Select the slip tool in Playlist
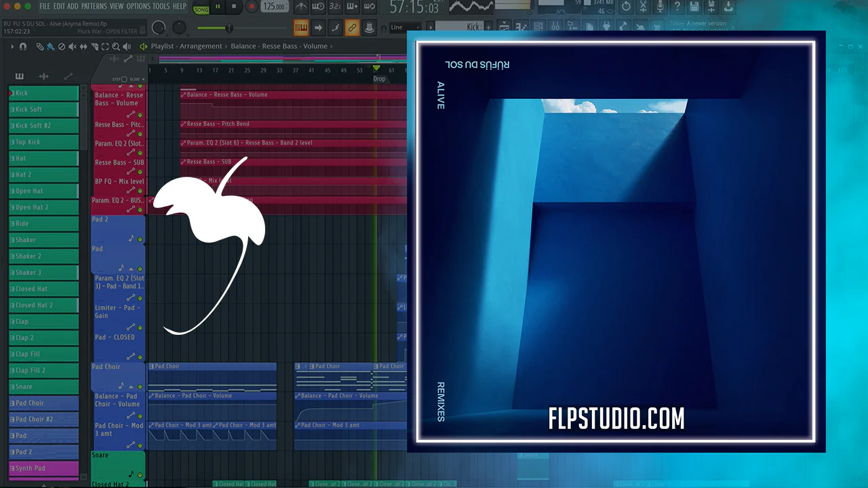This screenshot has height=488, width=868. [83, 47]
